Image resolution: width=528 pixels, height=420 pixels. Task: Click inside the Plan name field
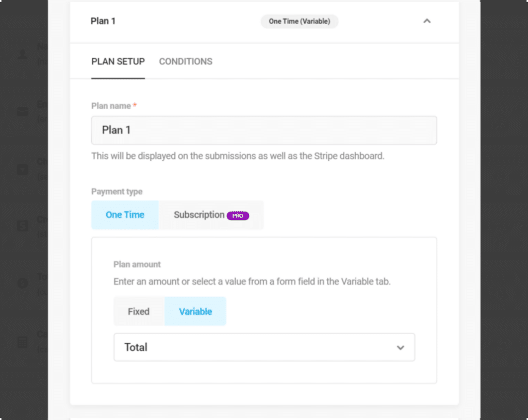tap(264, 130)
